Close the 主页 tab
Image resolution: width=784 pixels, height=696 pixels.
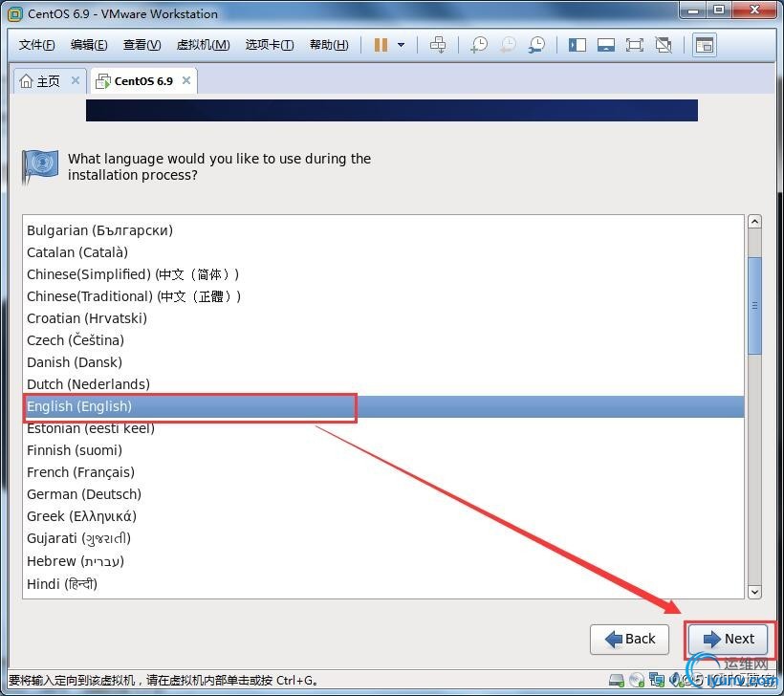[x=76, y=80]
